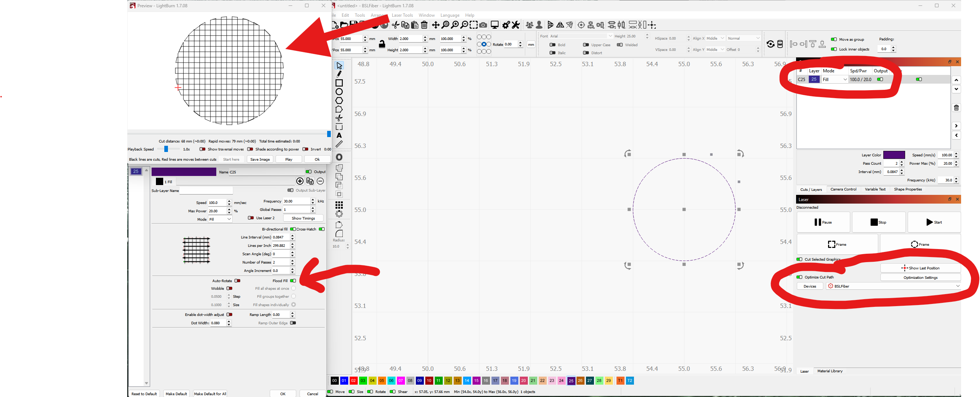Click the laser Start button
This screenshot has height=397, width=980.
point(934,222)
